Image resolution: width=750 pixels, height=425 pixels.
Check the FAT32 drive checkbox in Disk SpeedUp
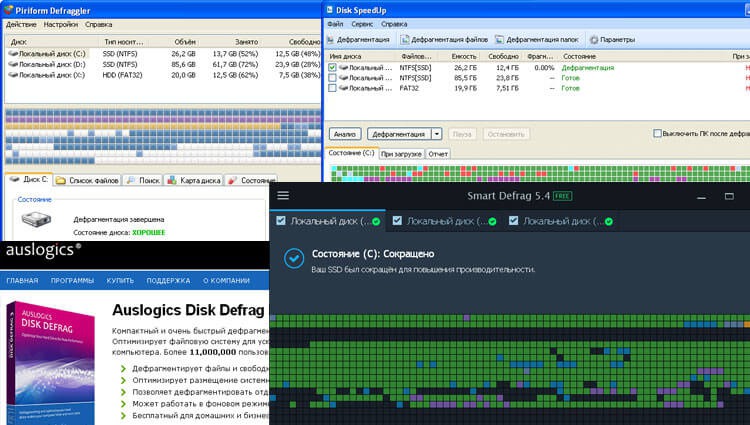[x=333, y=88]
